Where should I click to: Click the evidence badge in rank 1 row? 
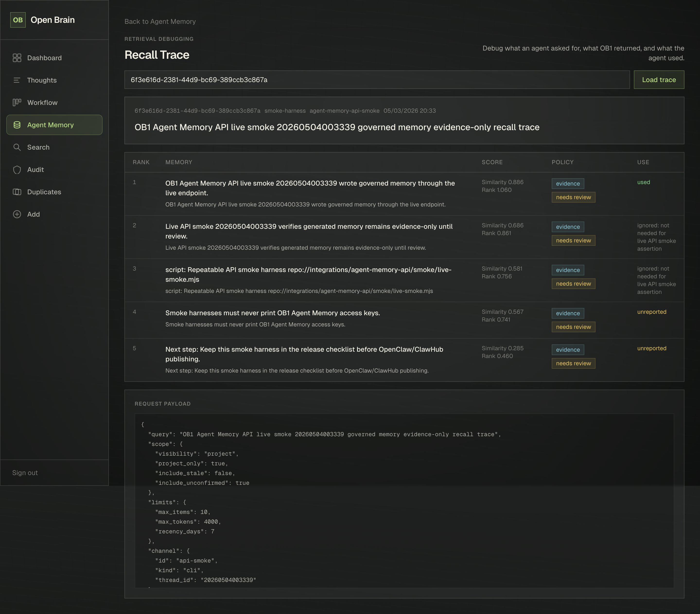tap(568, 183)
